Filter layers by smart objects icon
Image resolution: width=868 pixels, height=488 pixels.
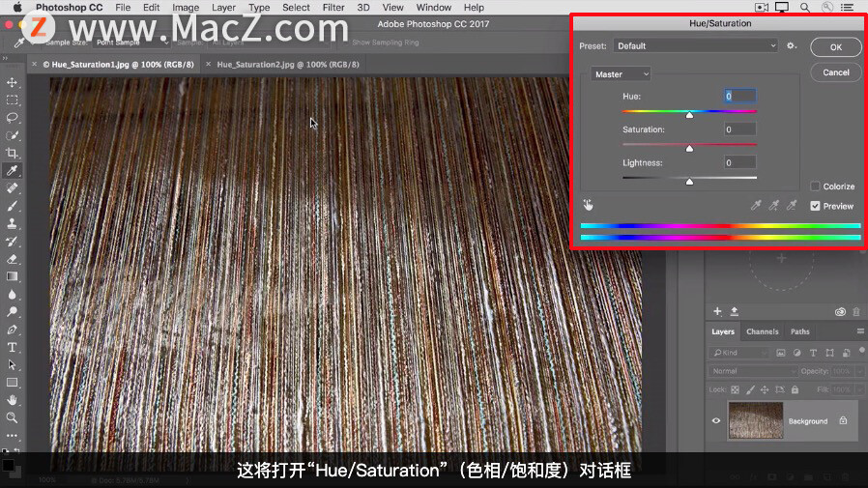click(847, 353)
